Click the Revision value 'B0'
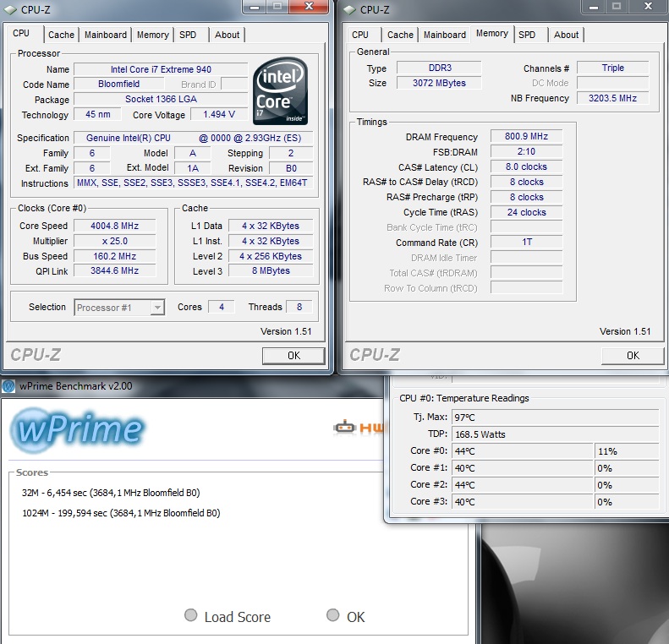The height and width of the screenshot is (644, 669). click(291, 168)
